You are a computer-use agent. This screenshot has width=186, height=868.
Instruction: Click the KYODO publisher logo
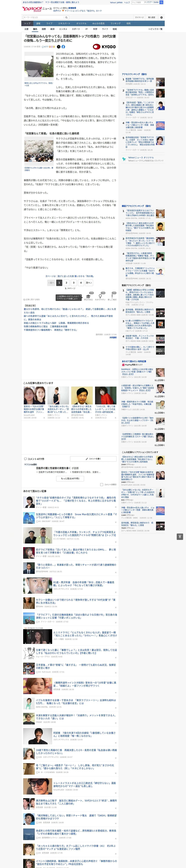[x=104, y=47]
